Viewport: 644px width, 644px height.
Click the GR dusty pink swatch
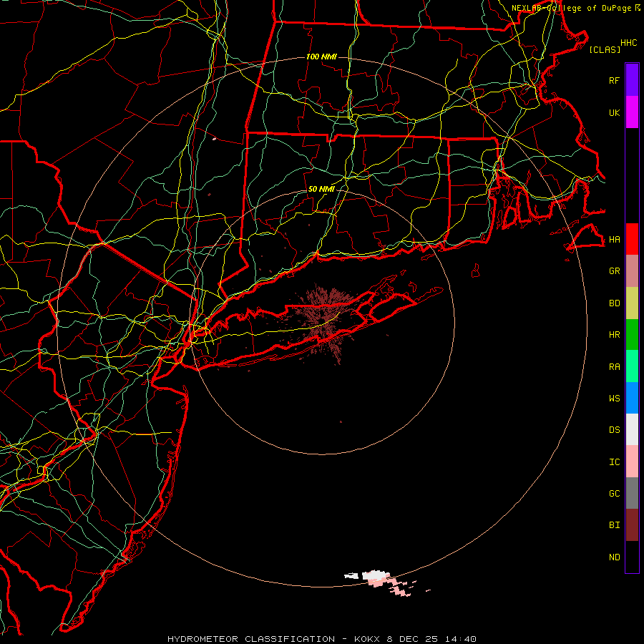click(632, 271)
